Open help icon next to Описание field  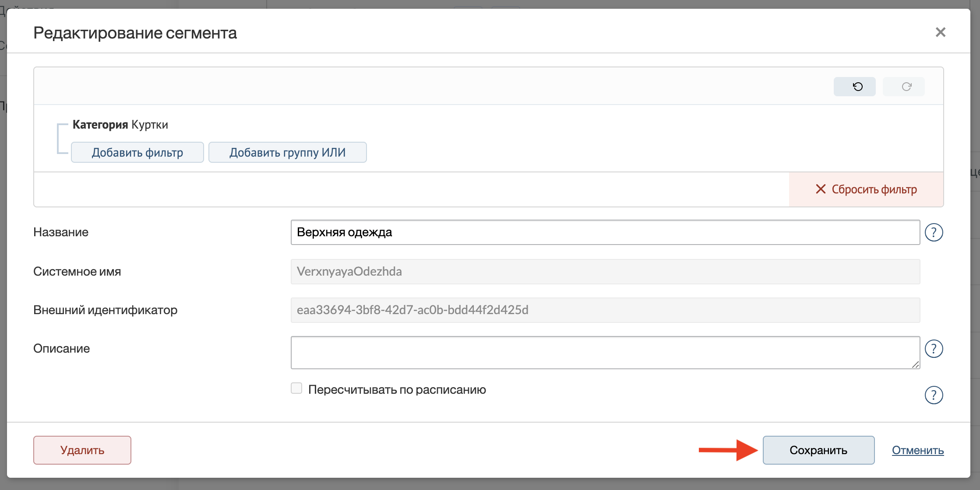[x=934, y=349]
